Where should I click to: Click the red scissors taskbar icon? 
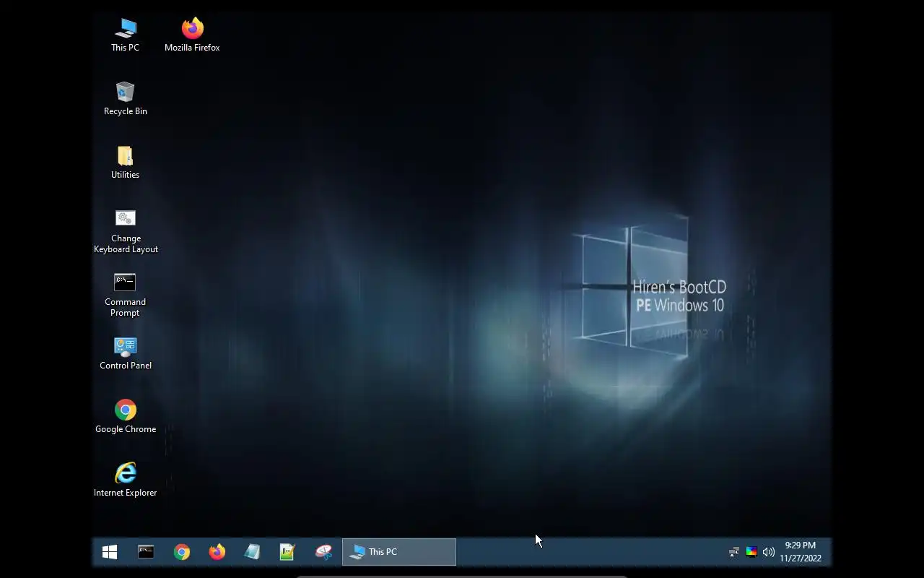pyautogui.click(x=323, y=552)
